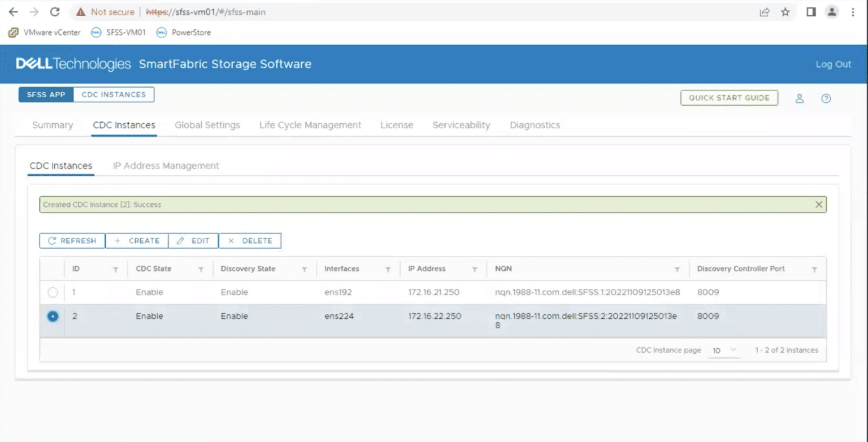868x442 pixels.
Task: Bookmark this page with star icon
Action: point(785,12)
